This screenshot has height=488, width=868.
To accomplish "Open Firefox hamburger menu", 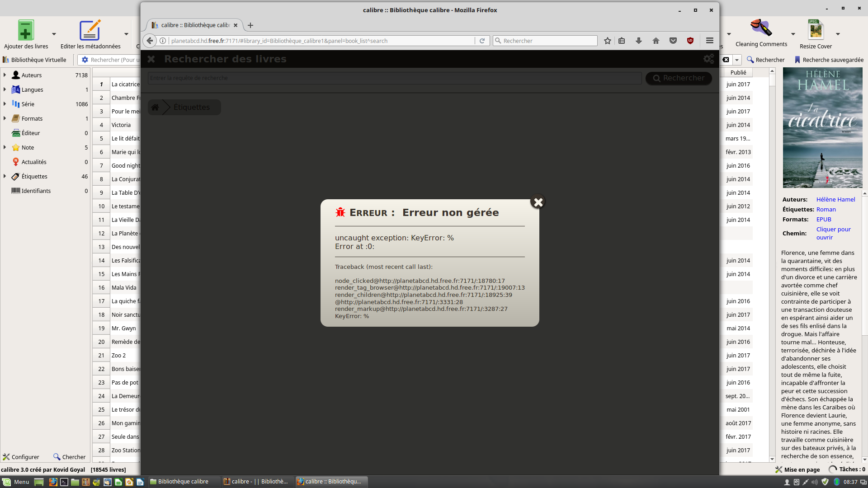I will tap(710, 41).
